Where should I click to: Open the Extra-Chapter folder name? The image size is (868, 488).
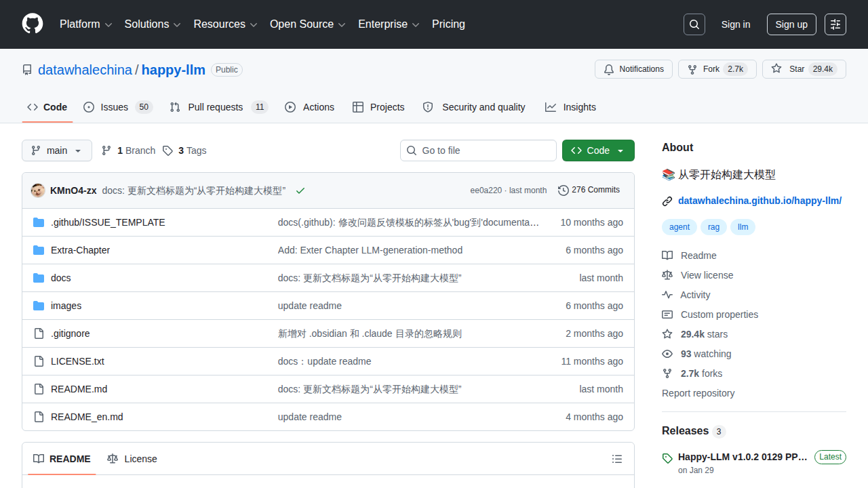click(80, 250)
